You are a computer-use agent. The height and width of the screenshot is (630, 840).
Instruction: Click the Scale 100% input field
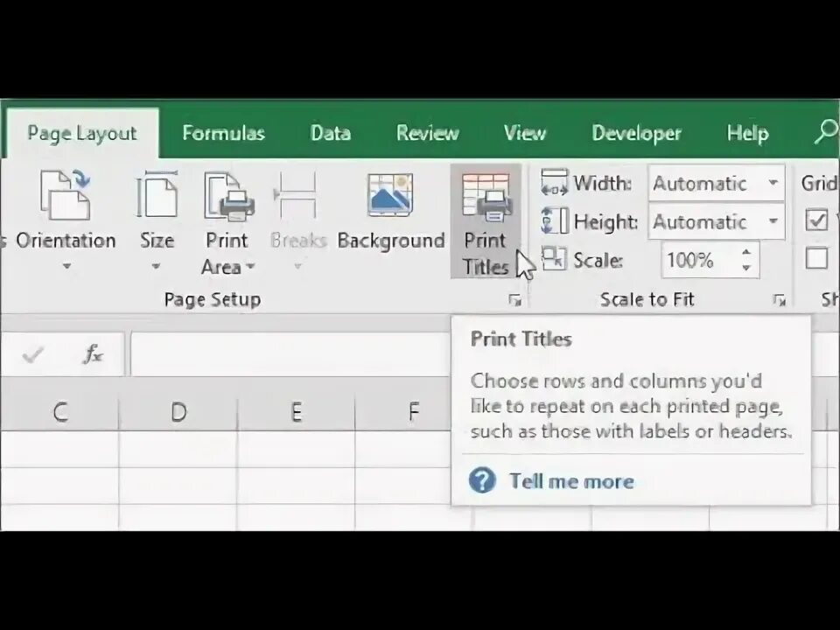[699, 261]
